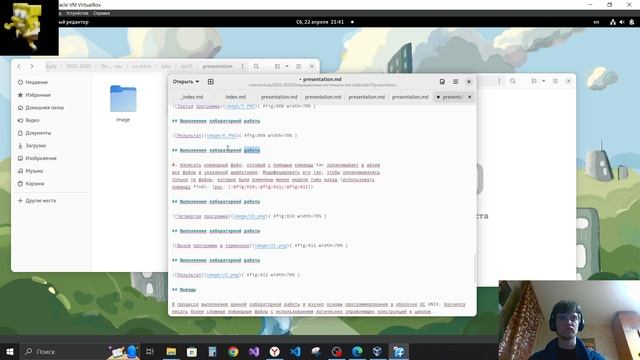Open the Загрузки folder in the sidebar
640x360 pixels.
tap(32, 145)
